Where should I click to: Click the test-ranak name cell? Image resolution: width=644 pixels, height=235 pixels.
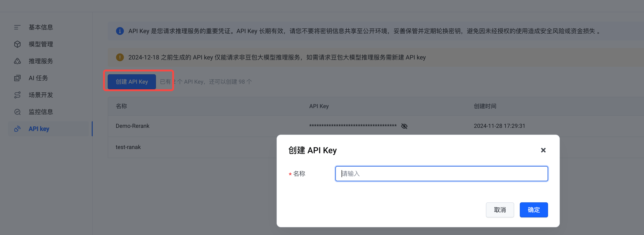pos(128,147)
